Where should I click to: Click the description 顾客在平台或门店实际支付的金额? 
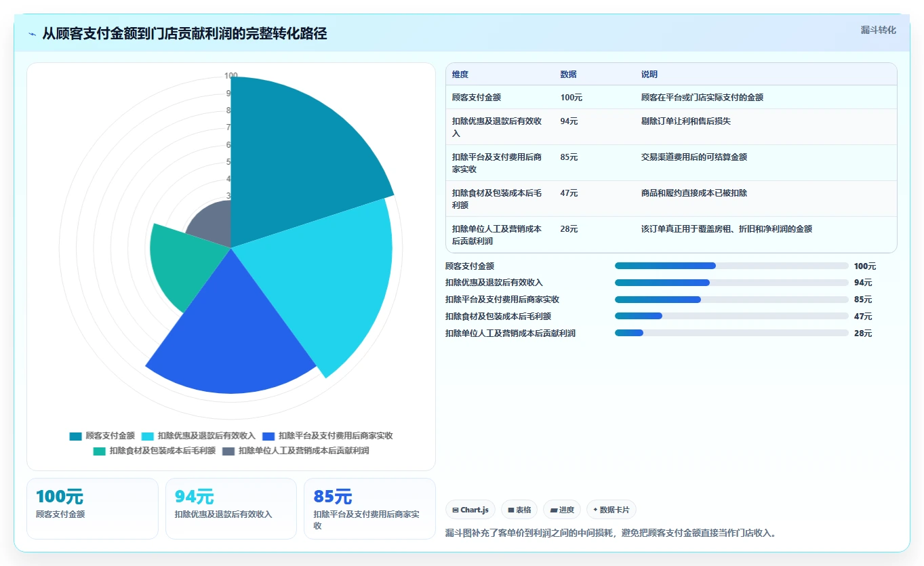pos(702,98)
